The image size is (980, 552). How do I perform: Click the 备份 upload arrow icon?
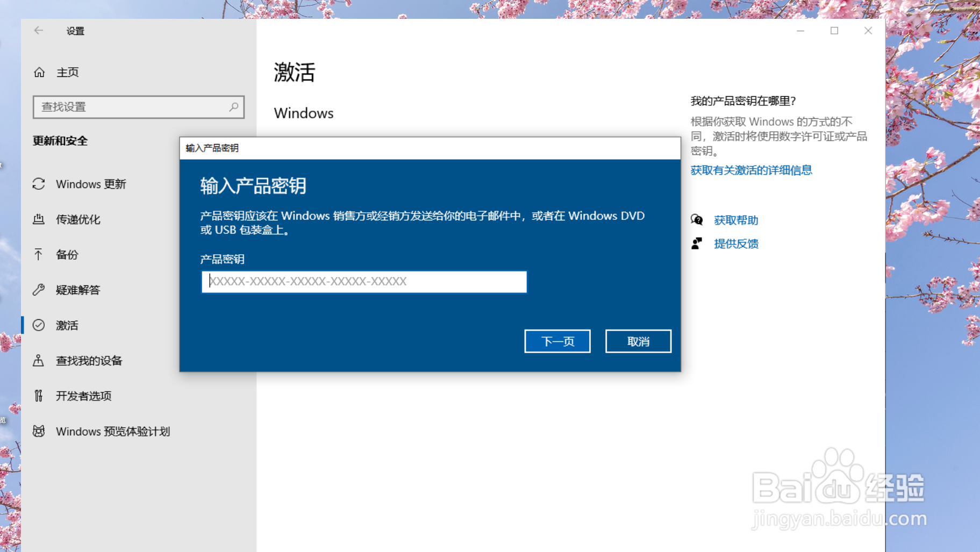click(x=39, y=254)
